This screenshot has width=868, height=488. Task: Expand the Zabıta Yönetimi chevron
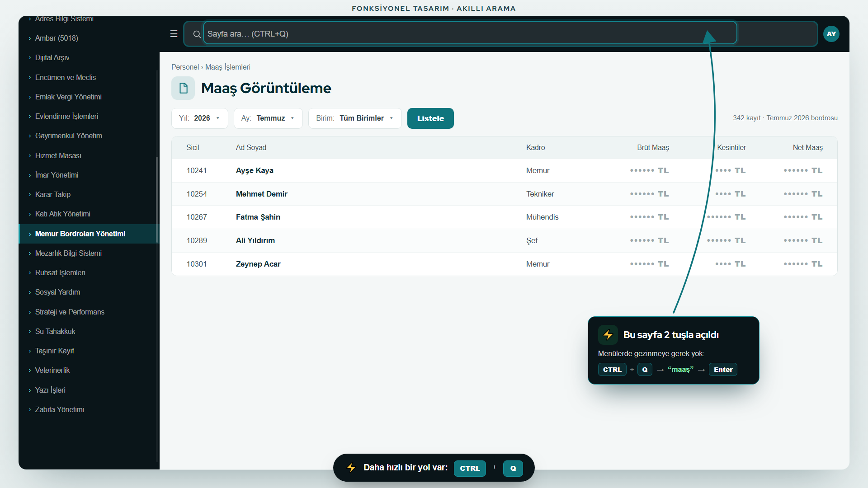tap(30, 410)
